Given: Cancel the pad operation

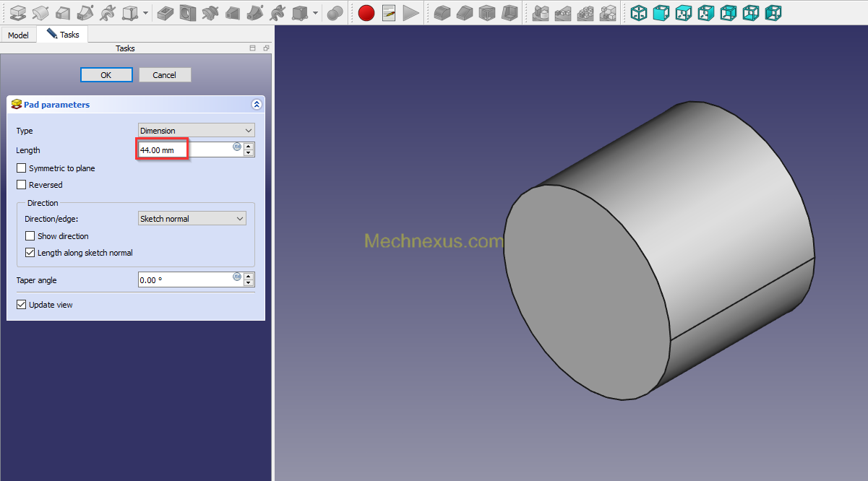Looking at the screenshot, I should tap(165, 75).
